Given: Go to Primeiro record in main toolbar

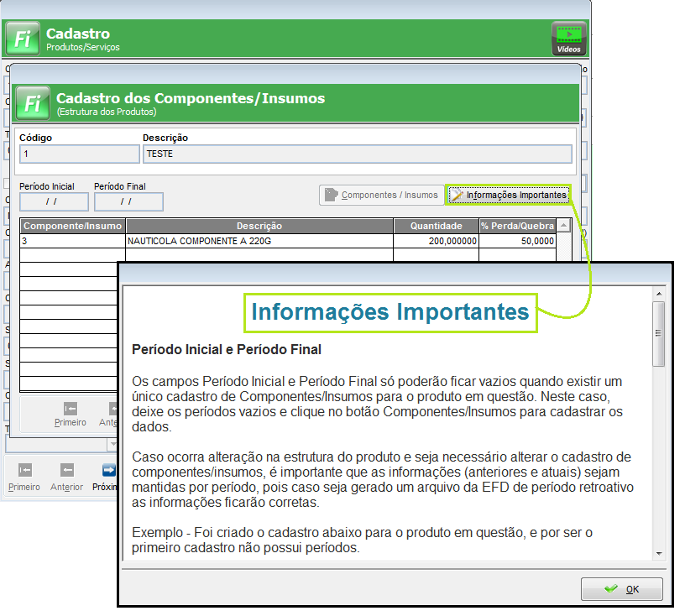Looking at the screenshot, I should pos(24,477).
